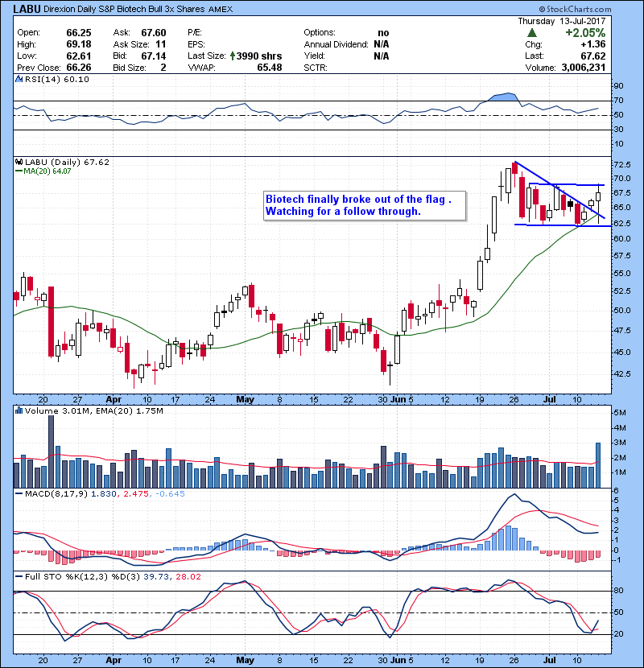This screenshot has width=644, height=668.
Task: Click the P/E label
Action: [195, 33]
